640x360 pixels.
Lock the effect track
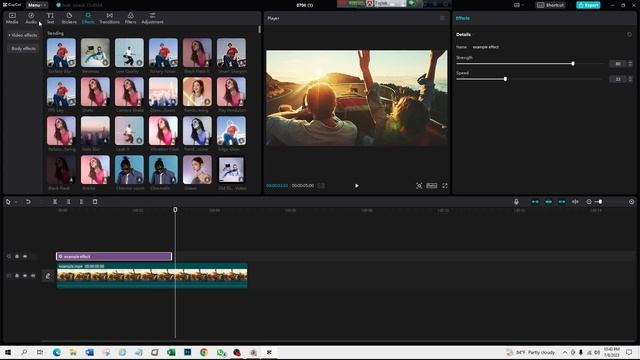pos(17,256)
